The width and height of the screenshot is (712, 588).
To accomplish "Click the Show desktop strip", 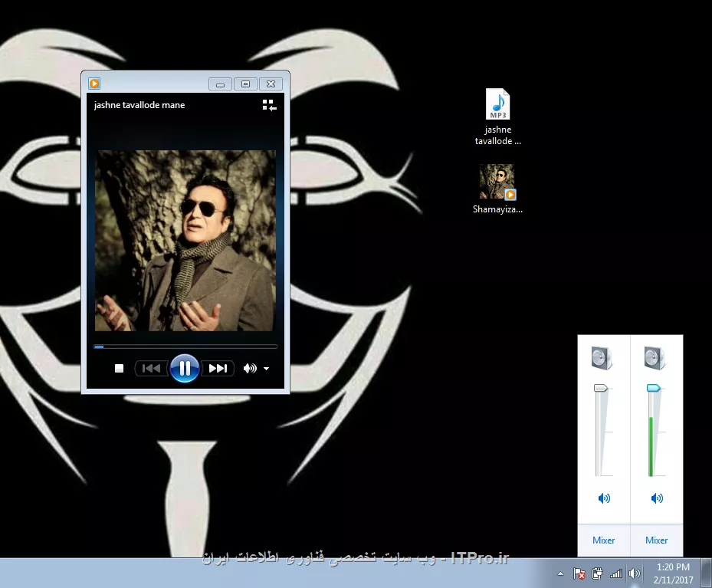I will pos(706,573).
